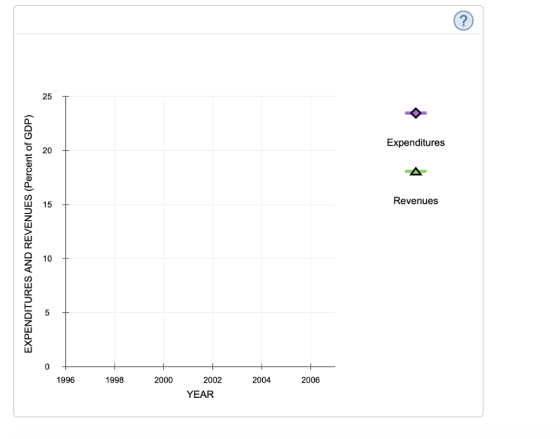Click the YEAR axis title
The height and width of the screenshot is (439, 560).
point(200,394)
